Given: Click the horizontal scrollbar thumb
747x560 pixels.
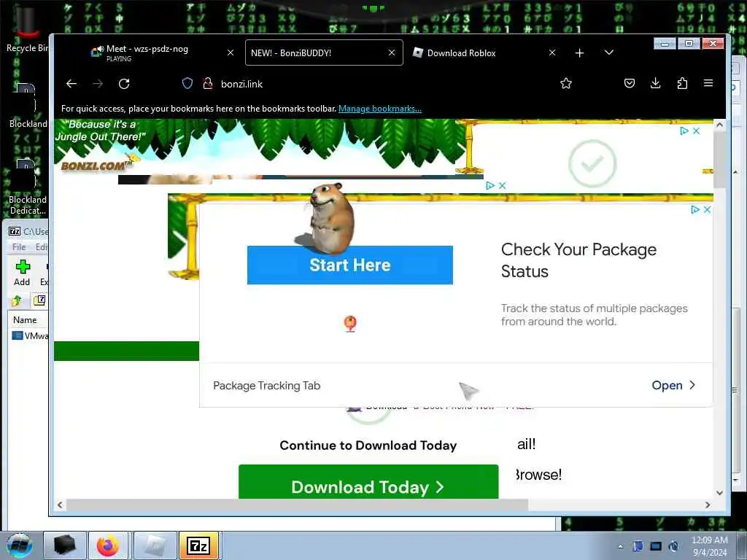Looking at the screenshot, I should point(297,505).
